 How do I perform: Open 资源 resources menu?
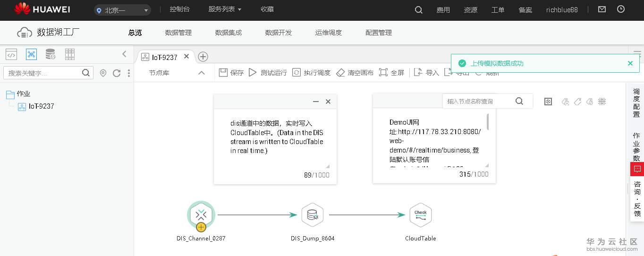pyautogui.click(x=470, y=10)
